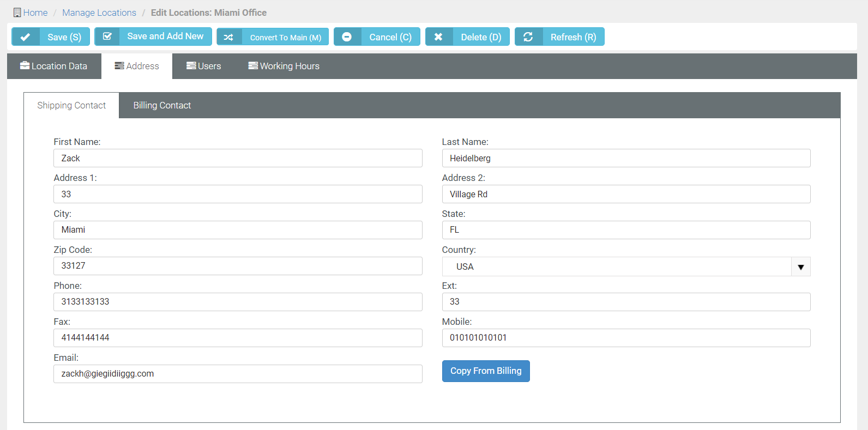Click the Mobile number field
This screenshot has height=430, width=868.
click(626, 338)
